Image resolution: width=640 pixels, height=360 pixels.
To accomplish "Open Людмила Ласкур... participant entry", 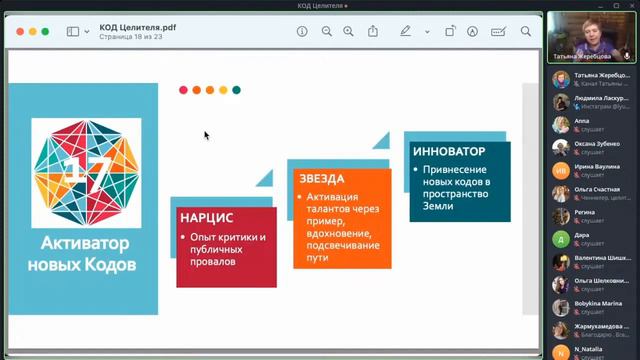I will point(592,102).
